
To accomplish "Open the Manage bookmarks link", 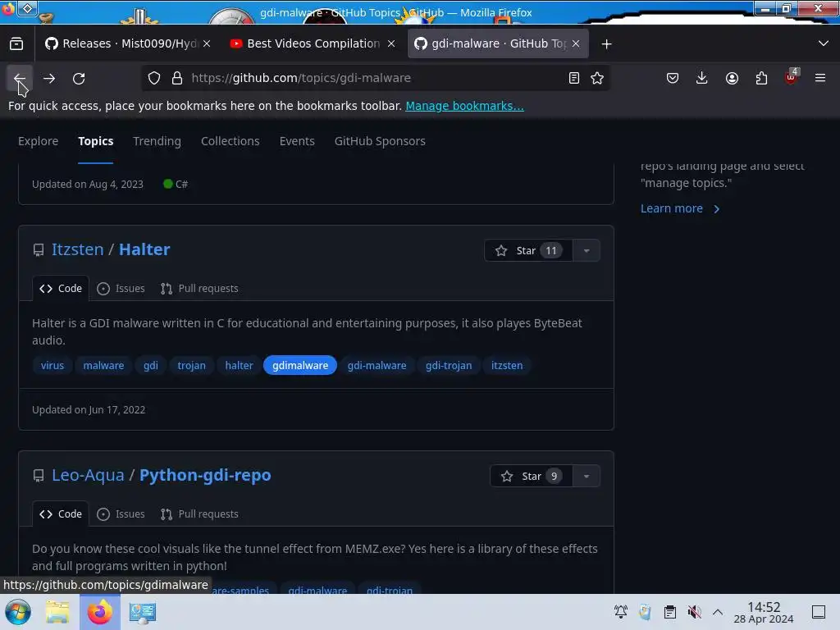I will tap(464, 106).
